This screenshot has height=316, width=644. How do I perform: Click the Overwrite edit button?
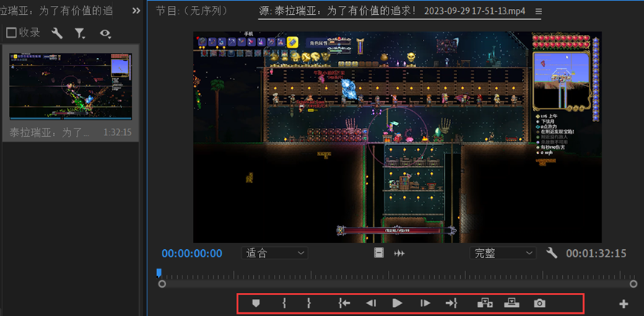[x=511, y=303]
